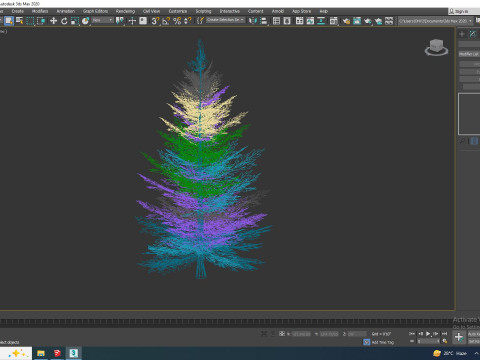Viewport: 480px width, 360px height.
Task: Click the Set Keys plus button
Action: point(459,337)
